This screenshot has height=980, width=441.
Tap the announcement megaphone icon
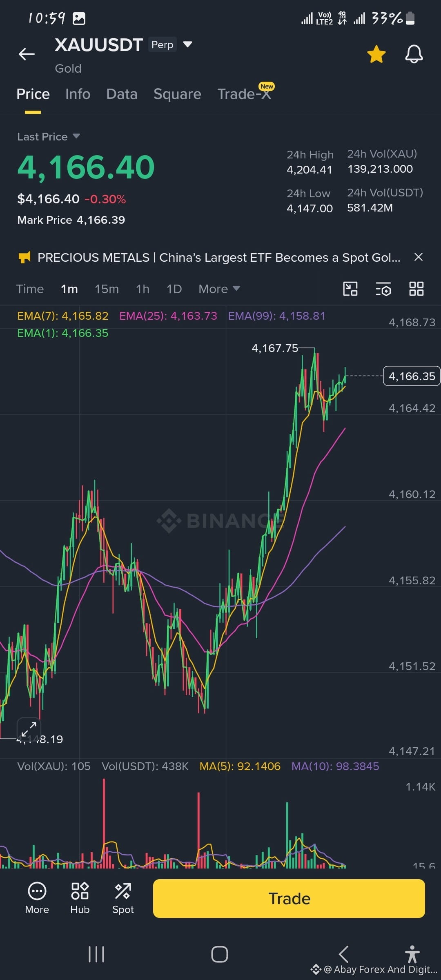[24, 257]
